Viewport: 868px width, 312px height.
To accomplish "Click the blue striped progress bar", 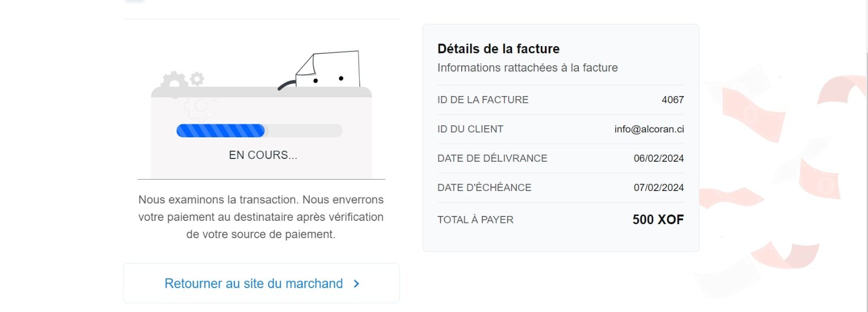I will (220, 131).
